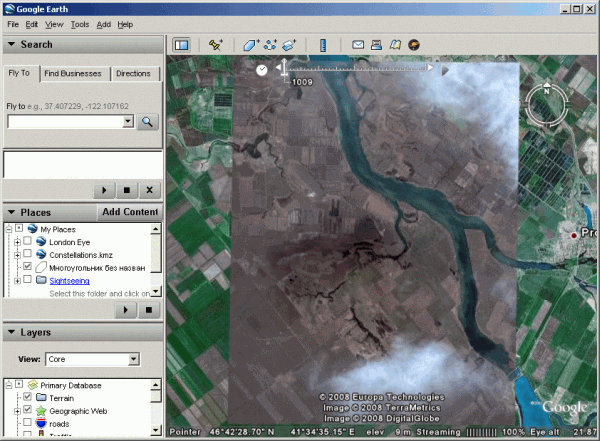The width and height of the screenshot is (600, 441).
Task: Open the Sightseeing link
Action: coord(69,281)
